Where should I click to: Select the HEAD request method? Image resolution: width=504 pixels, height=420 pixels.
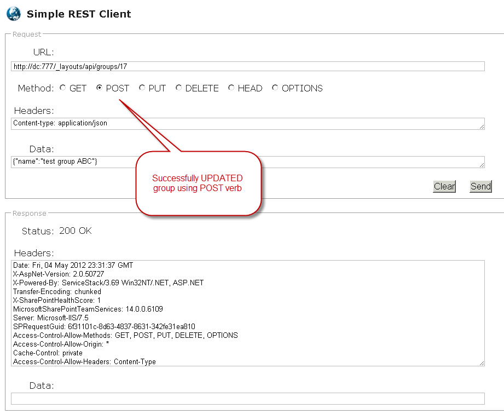coord(231,88)
